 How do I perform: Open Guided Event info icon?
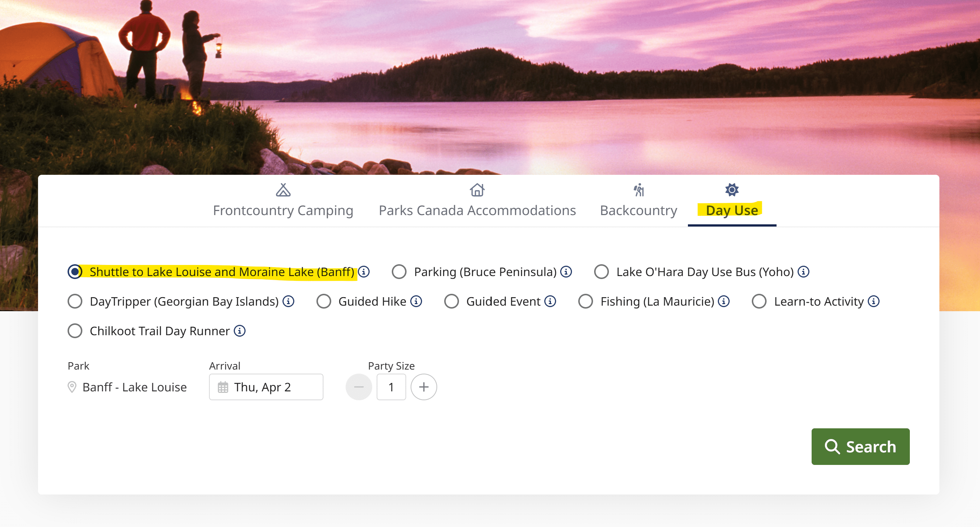[550, 302]
